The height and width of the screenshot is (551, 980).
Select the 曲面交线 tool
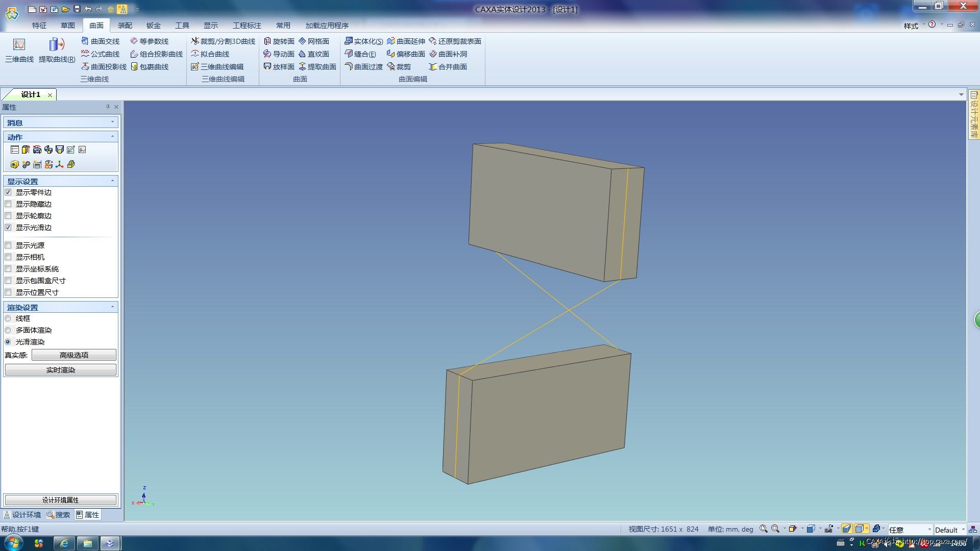pos(100,41)
